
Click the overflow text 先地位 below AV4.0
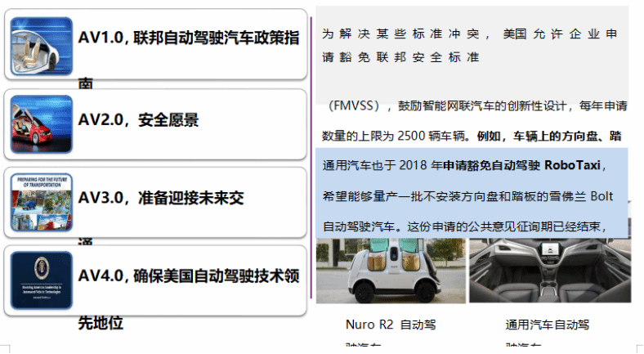pos(101,323)
